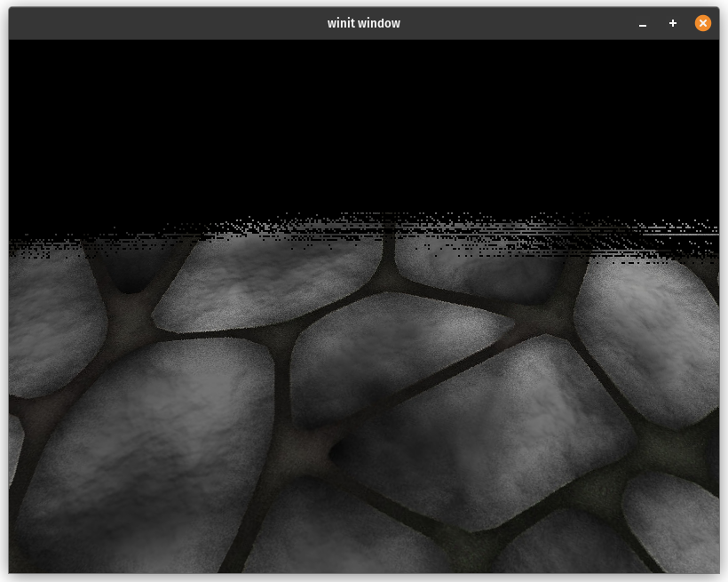Click the orange close icon
The width and height of the screenshot is (728, 582).
click(703, 23)
